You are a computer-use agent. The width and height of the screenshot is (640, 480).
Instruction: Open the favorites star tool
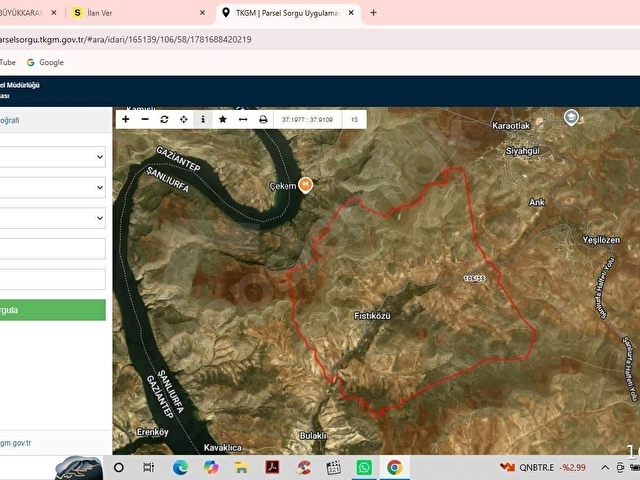(x=223, y=119)
